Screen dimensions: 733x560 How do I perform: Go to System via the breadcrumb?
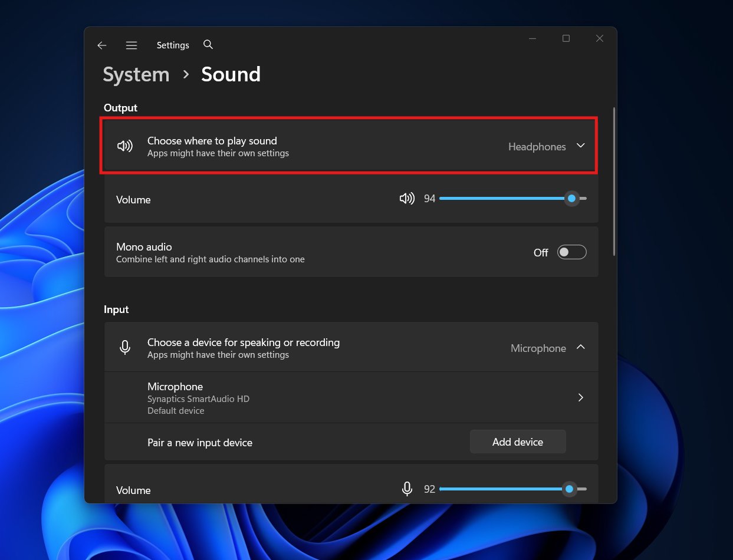click(136, 74)
